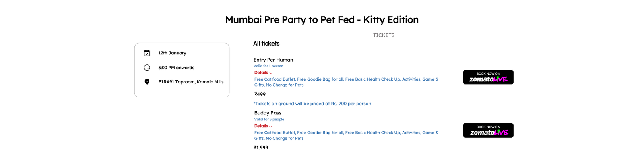Click the calendar icon beside 12th January
This screenshot has height=168, width=644.
pos(147,53)
